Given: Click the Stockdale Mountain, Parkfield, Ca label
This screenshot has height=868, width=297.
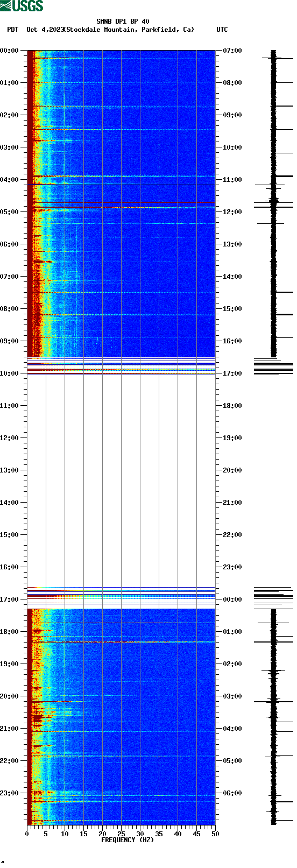Looking at the screenshot, I should click(129, 30).
